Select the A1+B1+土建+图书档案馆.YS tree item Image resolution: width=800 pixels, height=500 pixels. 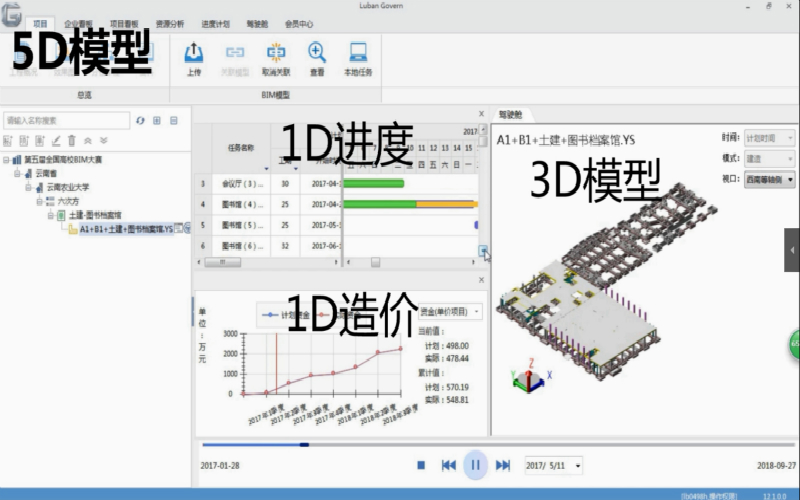[127, 229]
